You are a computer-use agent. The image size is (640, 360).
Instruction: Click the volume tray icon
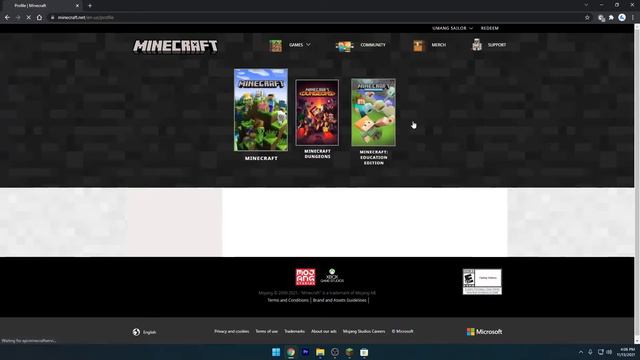click(x=609, y=352)
